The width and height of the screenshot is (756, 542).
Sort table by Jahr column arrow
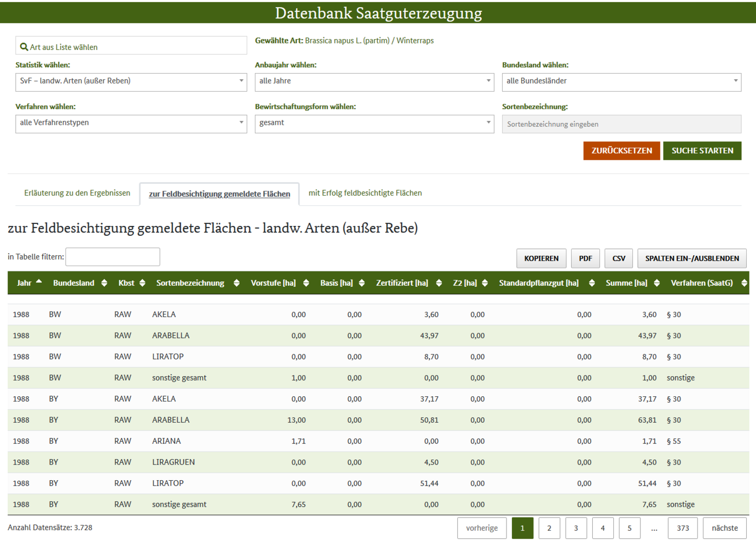pyautogui.click(x=39, y=282)
